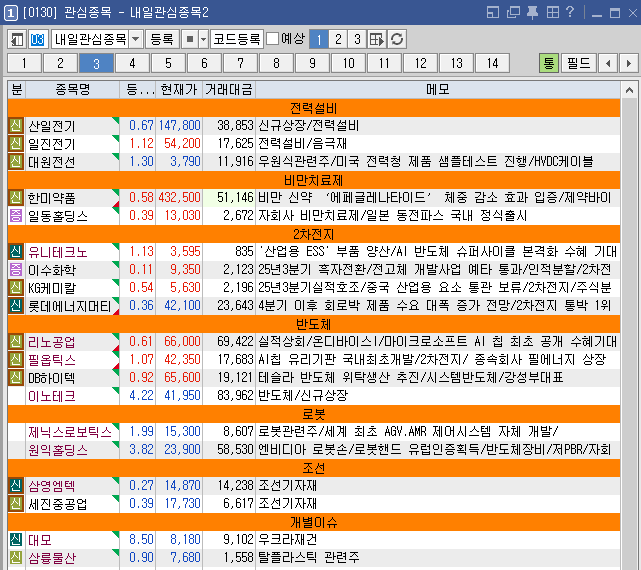This screenshot has width=641, height=570.
Task: Click the orange 반도체 section header bar
Action: point(313,324)
